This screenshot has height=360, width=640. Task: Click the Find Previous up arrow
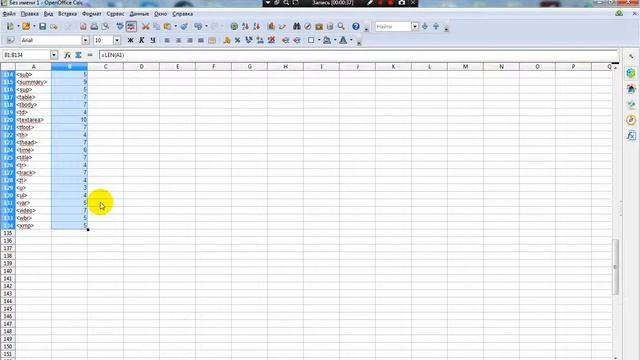coord(436,27)
